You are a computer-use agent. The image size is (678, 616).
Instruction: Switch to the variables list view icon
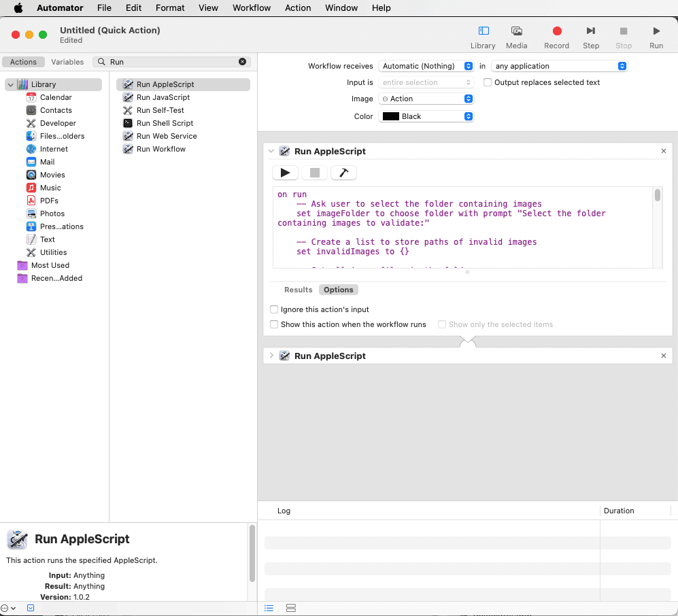coord(291,609)
